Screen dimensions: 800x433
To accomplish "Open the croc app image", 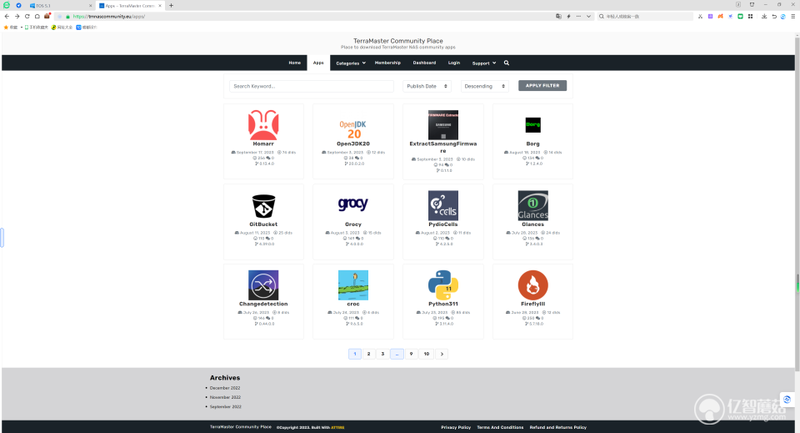I will [x=353, y=285].
